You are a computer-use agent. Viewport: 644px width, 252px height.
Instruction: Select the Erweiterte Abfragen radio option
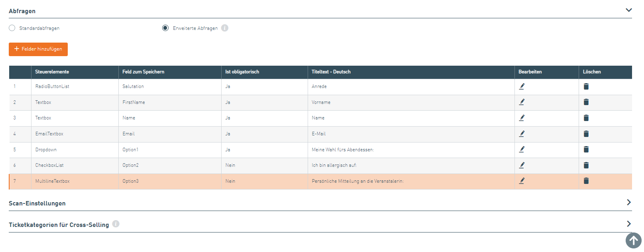point(165,28)
